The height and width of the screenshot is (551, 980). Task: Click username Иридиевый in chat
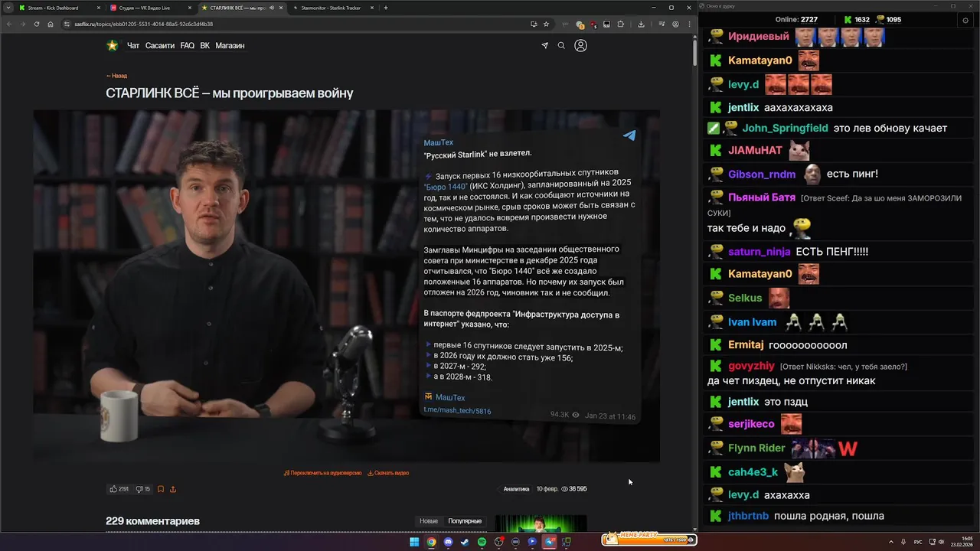click(759, 37)
